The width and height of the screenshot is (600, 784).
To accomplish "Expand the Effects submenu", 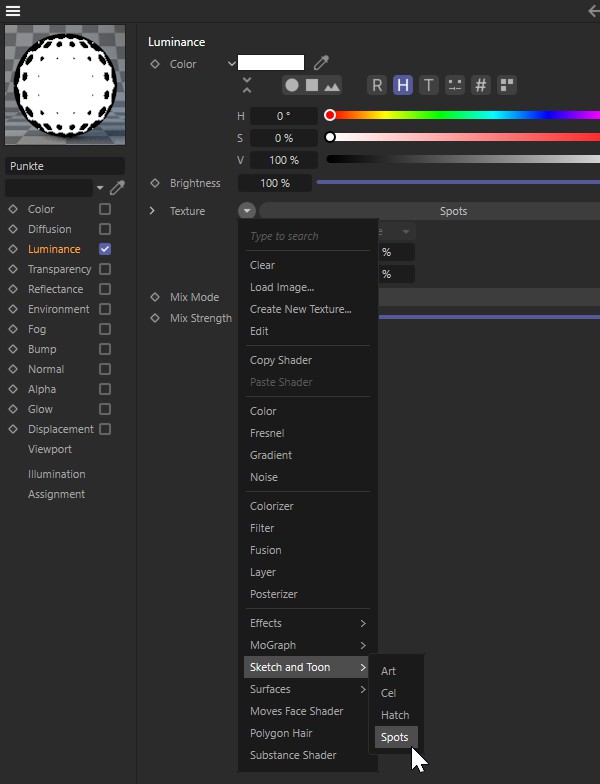I will coord(308,623).
